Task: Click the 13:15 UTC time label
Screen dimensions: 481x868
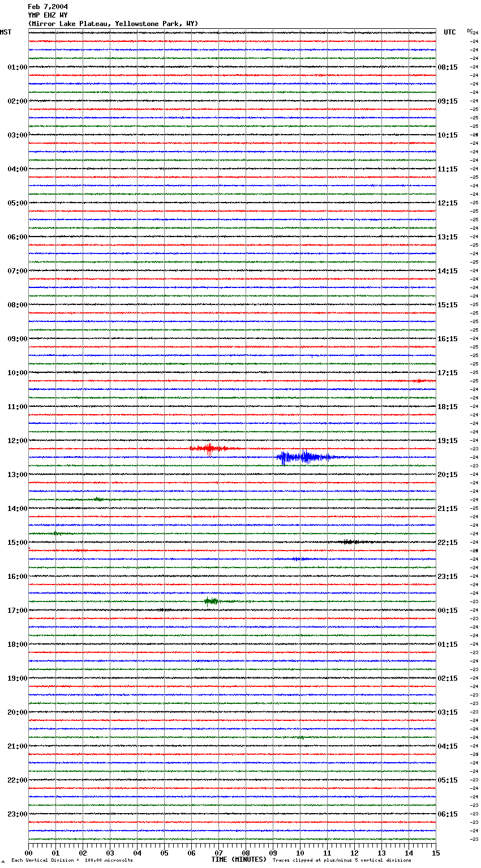Action: tap(448, 237)
